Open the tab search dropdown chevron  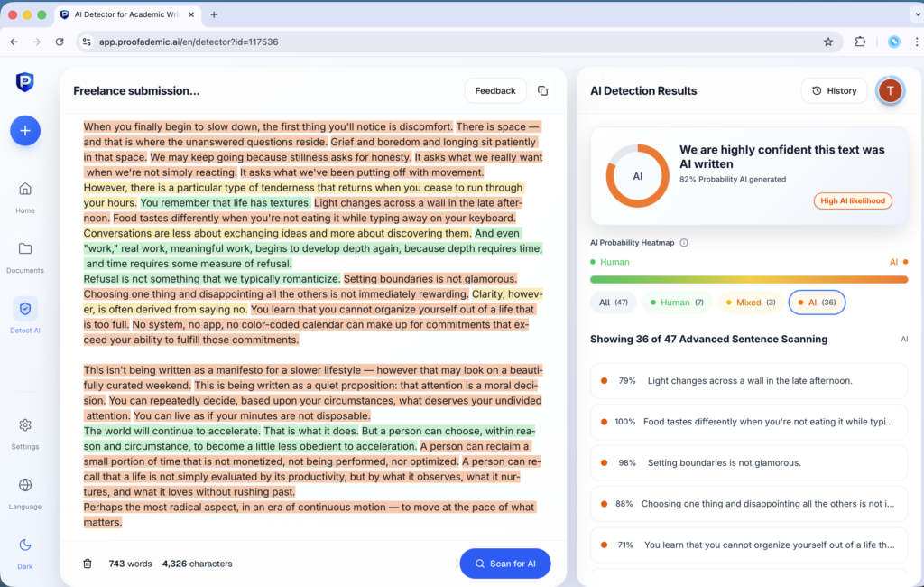point(917,14)
